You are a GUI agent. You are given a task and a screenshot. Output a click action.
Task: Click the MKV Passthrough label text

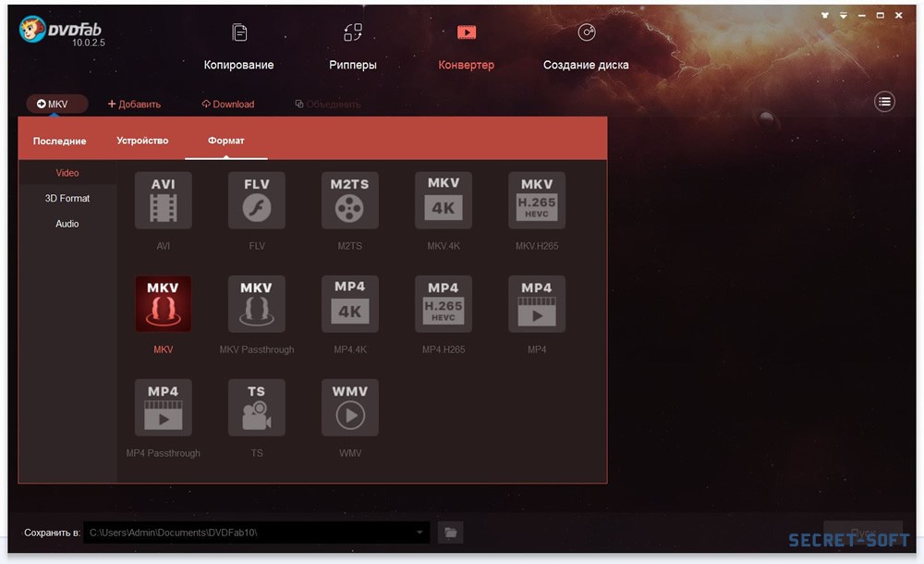(256, 349)
